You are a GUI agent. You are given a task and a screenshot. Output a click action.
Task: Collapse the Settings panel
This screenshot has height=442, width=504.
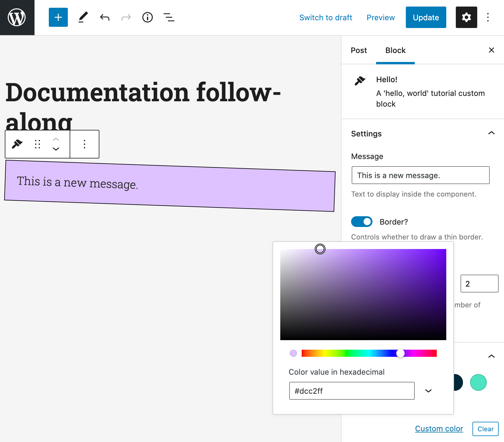point(491,133)
